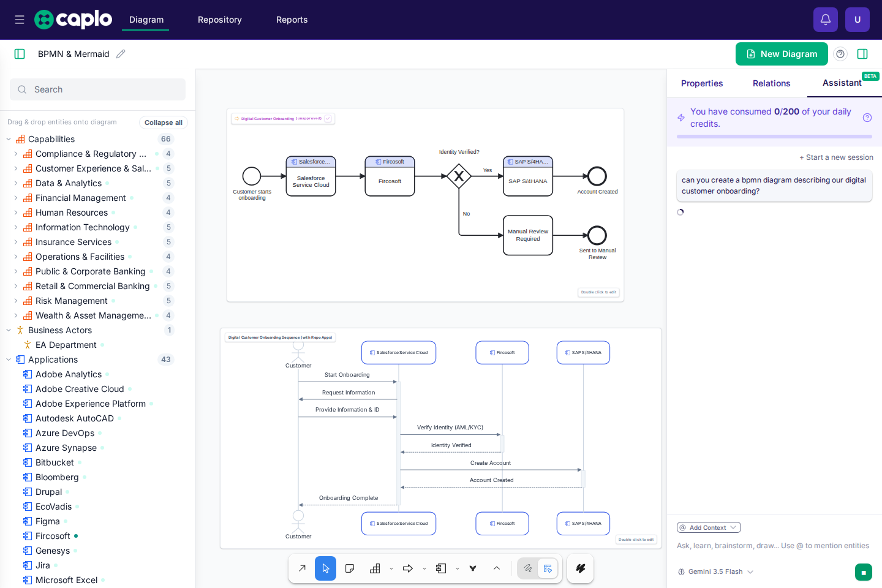The width and height of the screenshot is (882, 588).
Task: Open process arrow shape options dropdown
Action: pyautogui.click(x=424, y=569)
